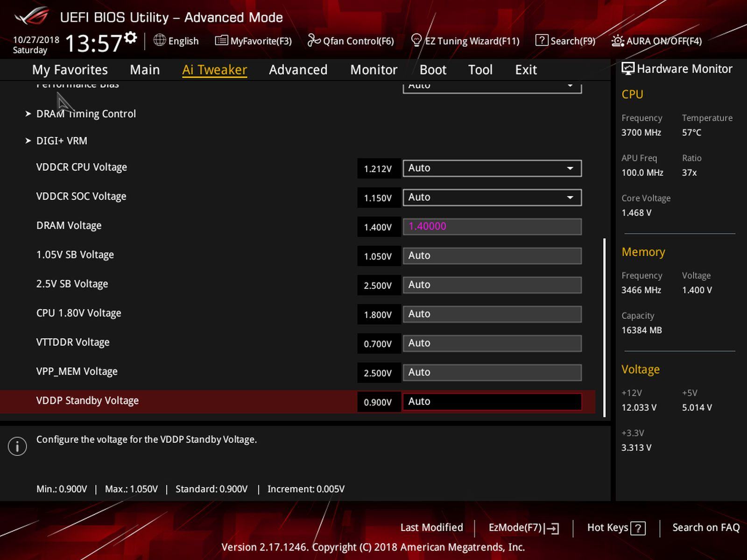Go to the Monitor tab
This screenshot has height=560, width=747.
click(373, 70)
